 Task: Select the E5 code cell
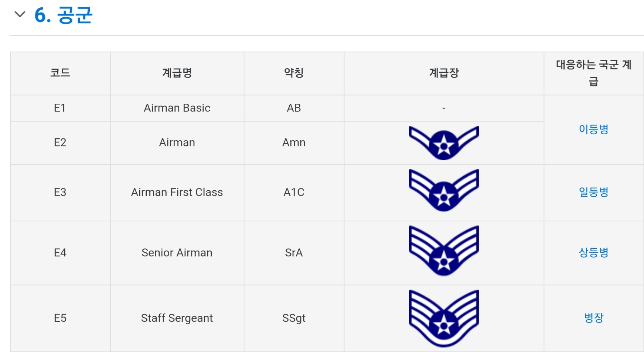tap(60, 318)
